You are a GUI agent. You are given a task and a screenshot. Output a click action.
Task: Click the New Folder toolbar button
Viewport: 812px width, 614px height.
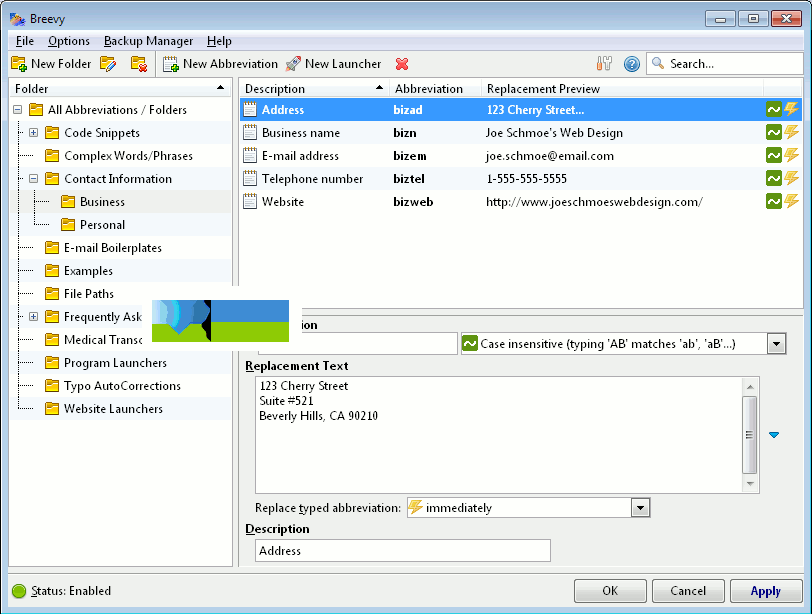(51, 64)
